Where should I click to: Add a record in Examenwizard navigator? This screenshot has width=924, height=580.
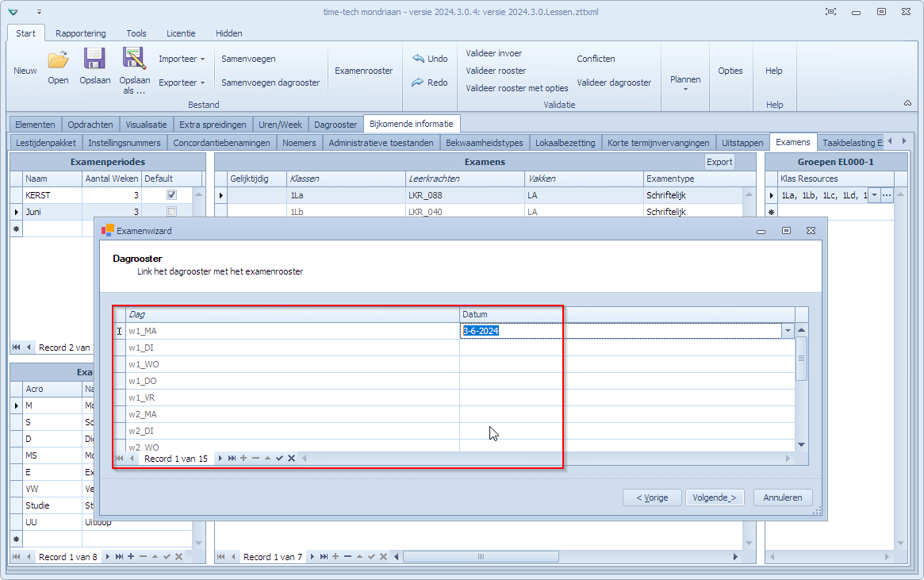pos(243,458)
